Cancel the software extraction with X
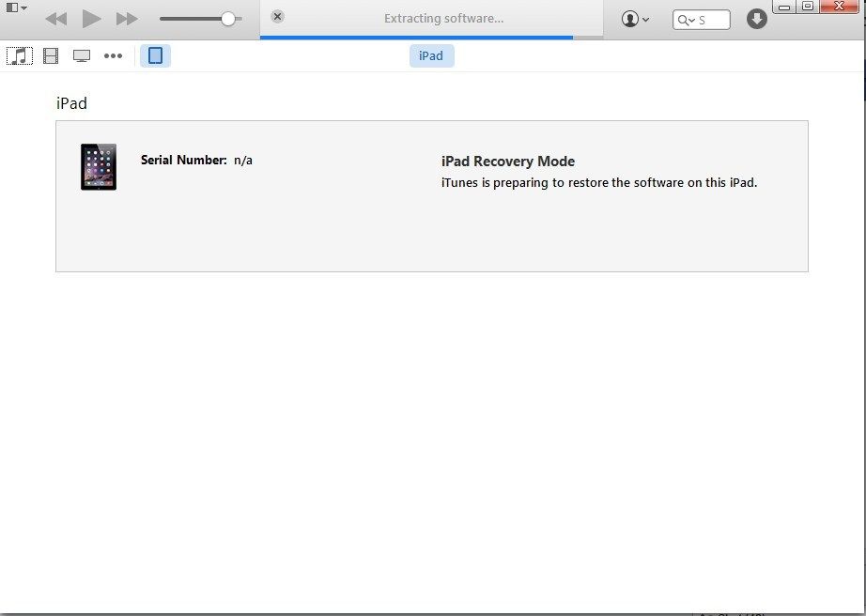866x616 pixels. [277, 17]
